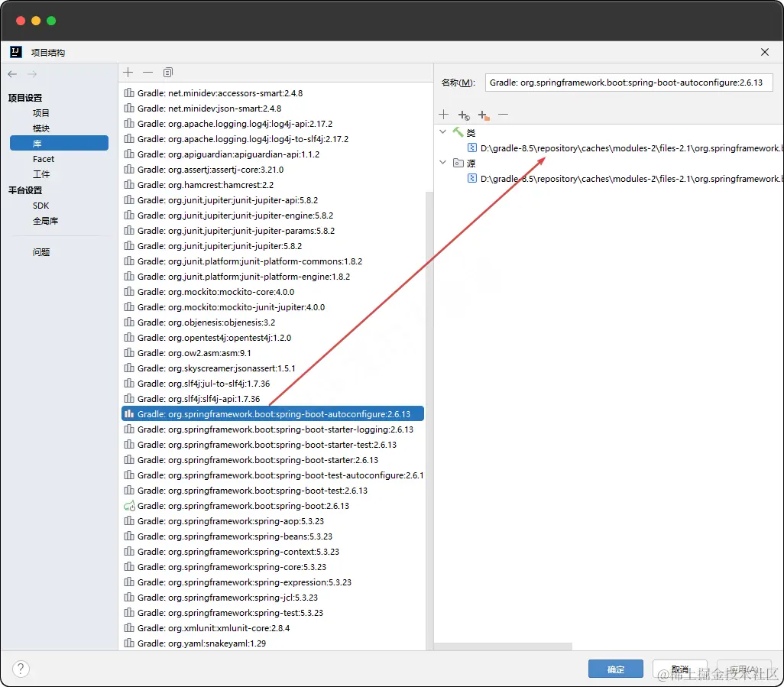Viewport: 784px width, 687px height.
Task: Collapse the 类 classes node
Action: [x=442, y=132]
